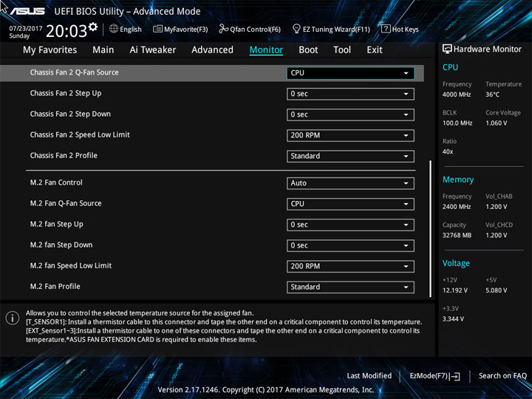
Task: Click the memory capacity 32768 MB
Action: [x=457, y=236]
